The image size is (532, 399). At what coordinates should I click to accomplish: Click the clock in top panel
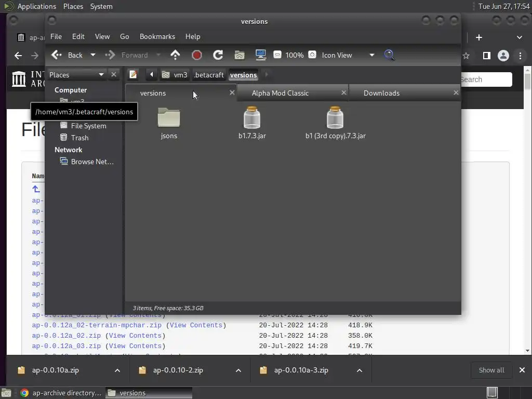tap(504, 6)
